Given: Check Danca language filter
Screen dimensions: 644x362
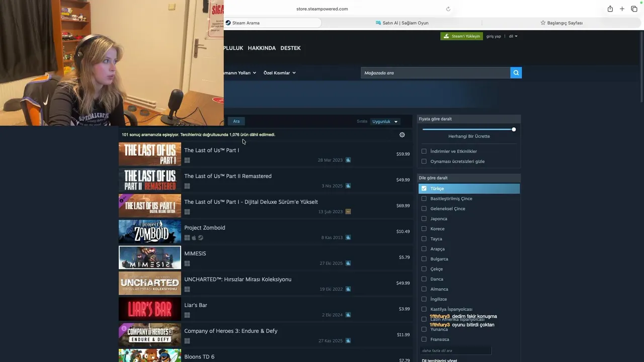Looking at the screenshot, I should 424,279.
